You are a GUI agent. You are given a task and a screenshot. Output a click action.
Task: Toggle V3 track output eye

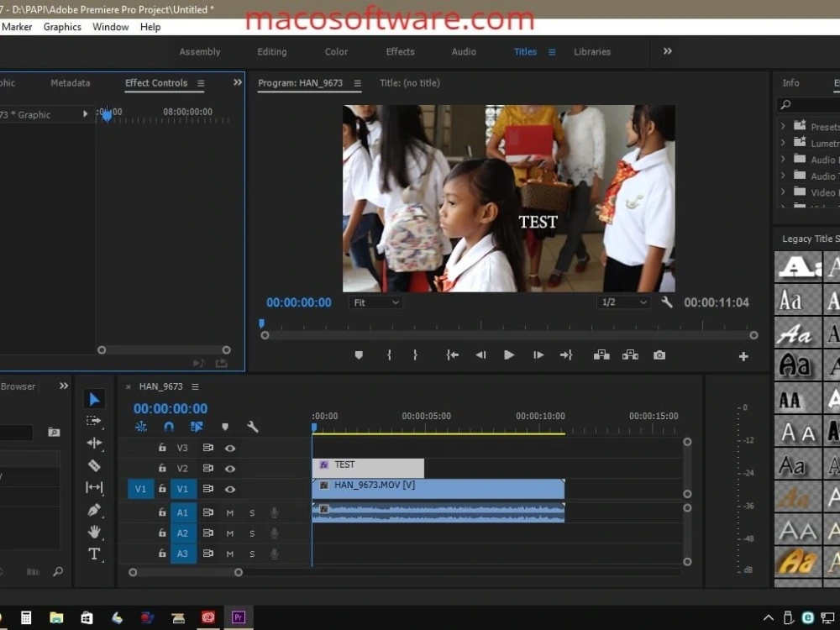pos(230,448)
